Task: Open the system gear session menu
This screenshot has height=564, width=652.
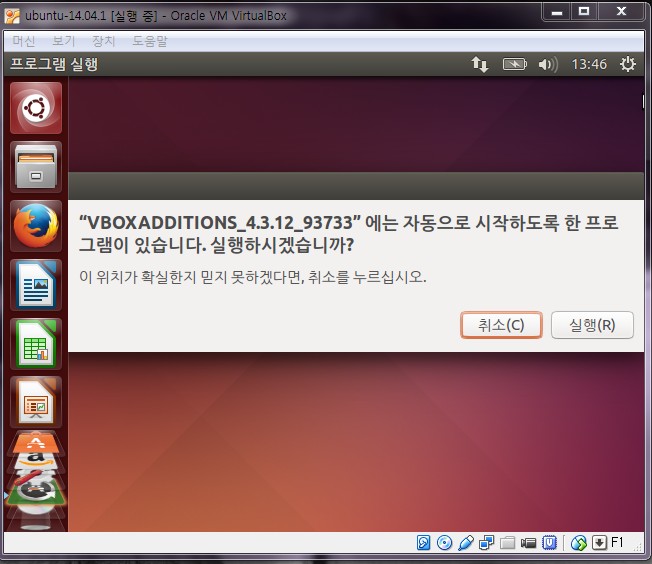Action: 627,64
